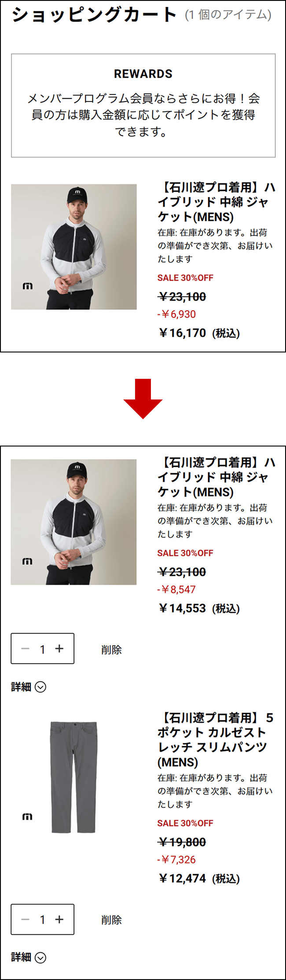The width and height of the screenshot is (286, 980).
Task: Click brand logo icon on top jacket image
Action: coord(28,286)
